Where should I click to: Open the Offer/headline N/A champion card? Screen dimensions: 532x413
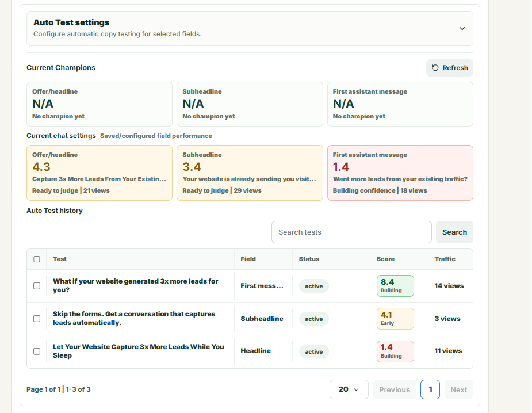(x=99, y=104)
